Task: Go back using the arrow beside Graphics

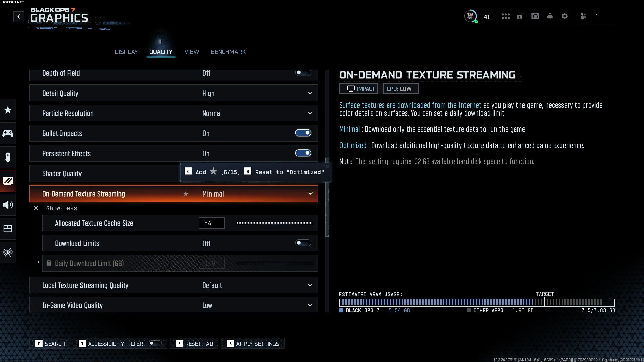Action: click(x=19, y=17)
